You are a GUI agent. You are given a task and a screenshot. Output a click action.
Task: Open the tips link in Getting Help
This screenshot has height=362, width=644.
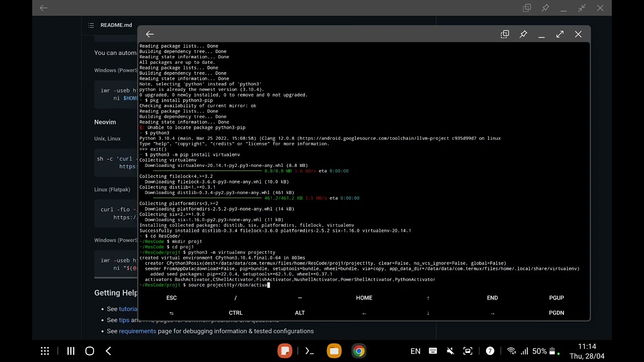pyautogui.click(x=124, y=320)
